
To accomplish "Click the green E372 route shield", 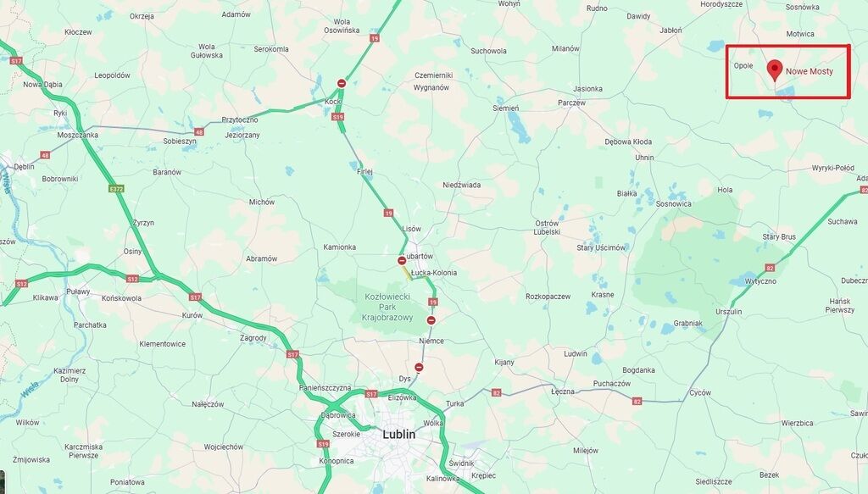I will pos(116,189).
